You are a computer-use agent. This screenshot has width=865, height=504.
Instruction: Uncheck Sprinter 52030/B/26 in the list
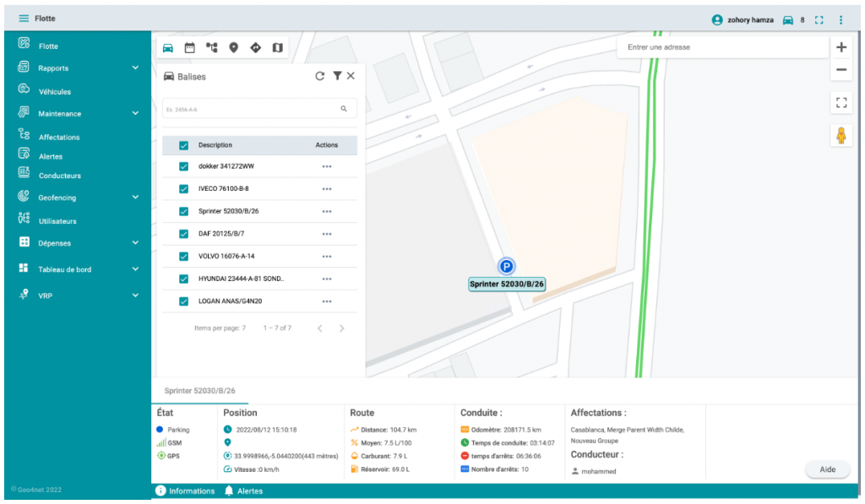point(183,212)
